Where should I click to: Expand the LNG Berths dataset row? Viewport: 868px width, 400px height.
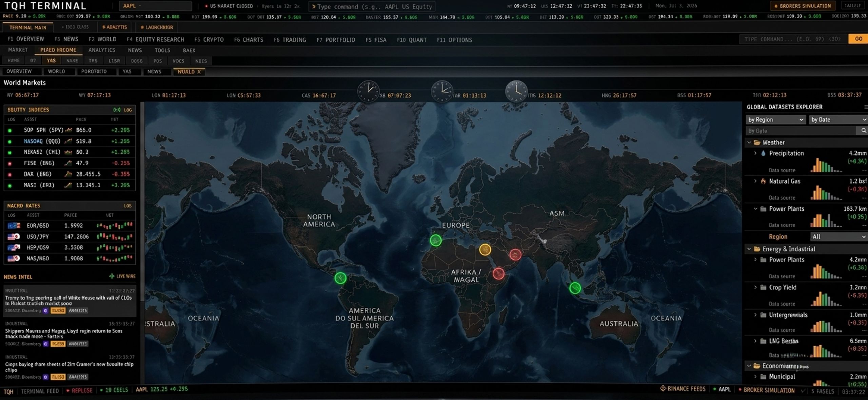(755, 341)
